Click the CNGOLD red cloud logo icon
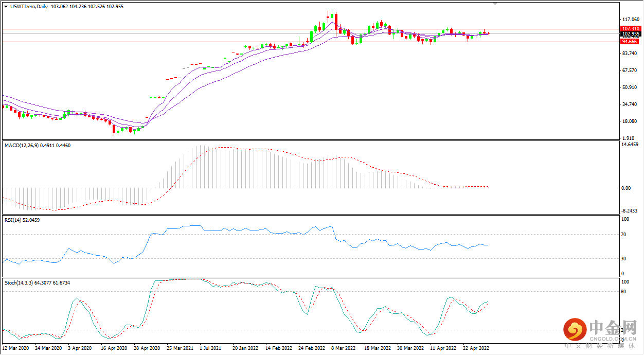Image resolution: width=644 pixels, height=355 pixels. (575, 329)
